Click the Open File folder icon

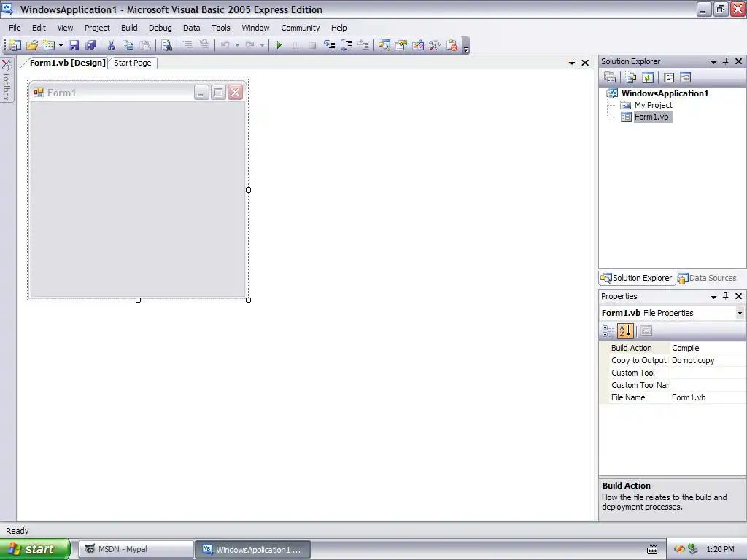[32, 45]
